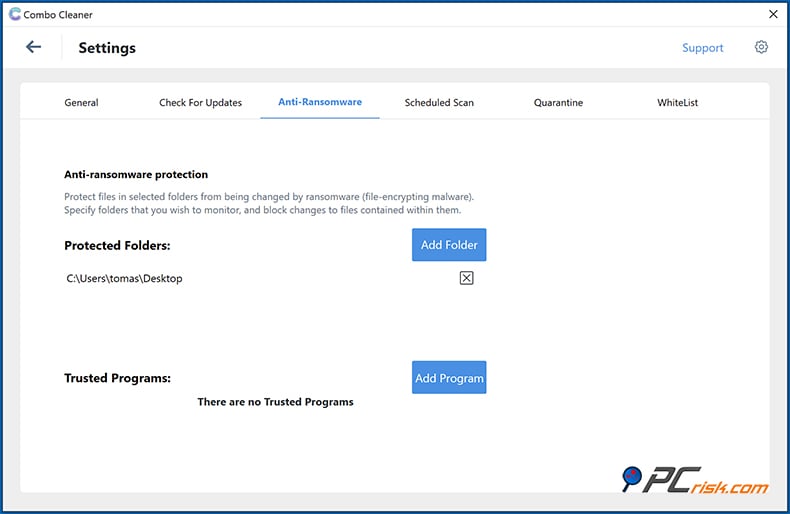Go to the Scheduled Scan tab
This screenshot has width=790, height=514.
tap(439, 102)
